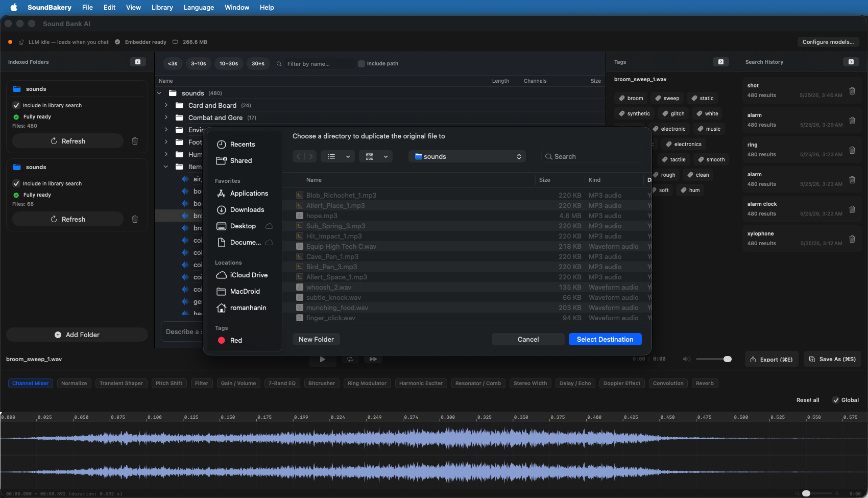This screenshot has height=498, width=868.
Task: Delete the xylophone search history entry
Action: 852,239
